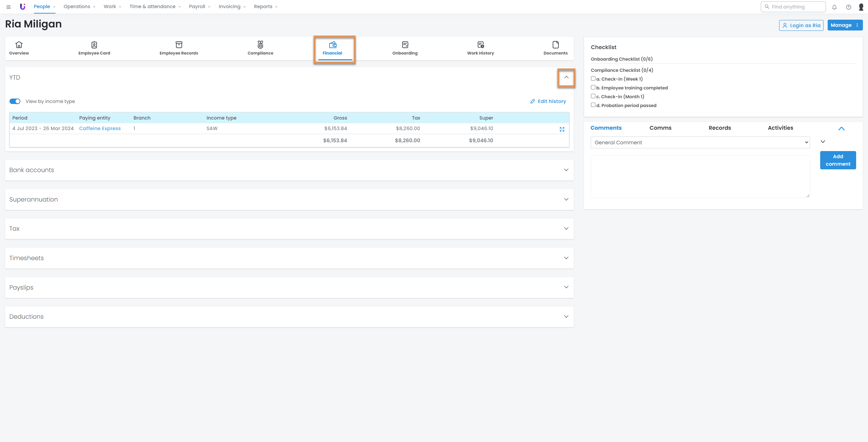Collapse the YTD section
This screenshot has height=442, width=868.
point(566,78)
